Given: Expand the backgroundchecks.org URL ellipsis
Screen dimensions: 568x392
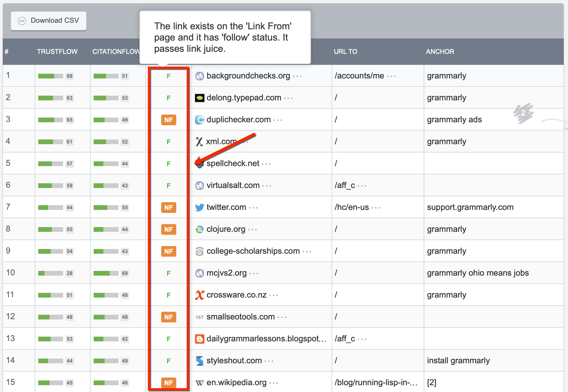Looking at the screenshot, I should click(x=297, y=77).
